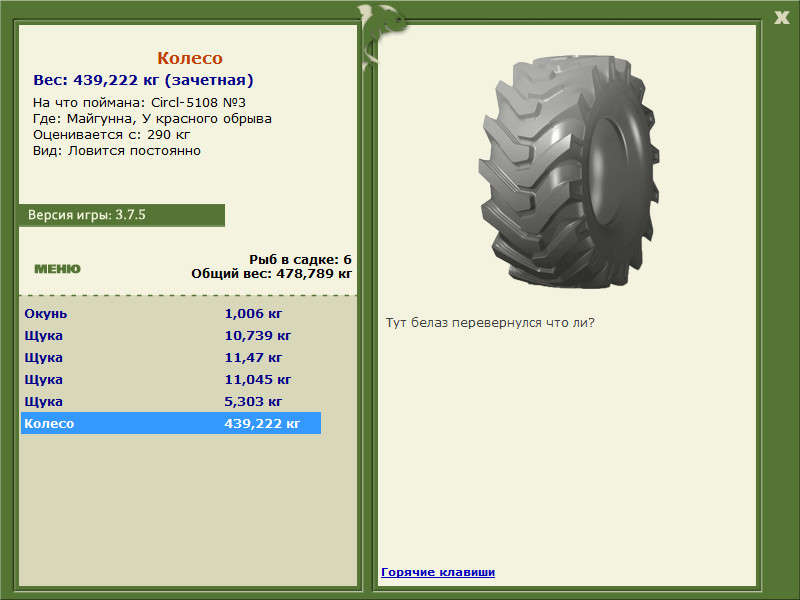
Task: Click the Общий вес: 478,789 кг label
Action: coord(271,274)
